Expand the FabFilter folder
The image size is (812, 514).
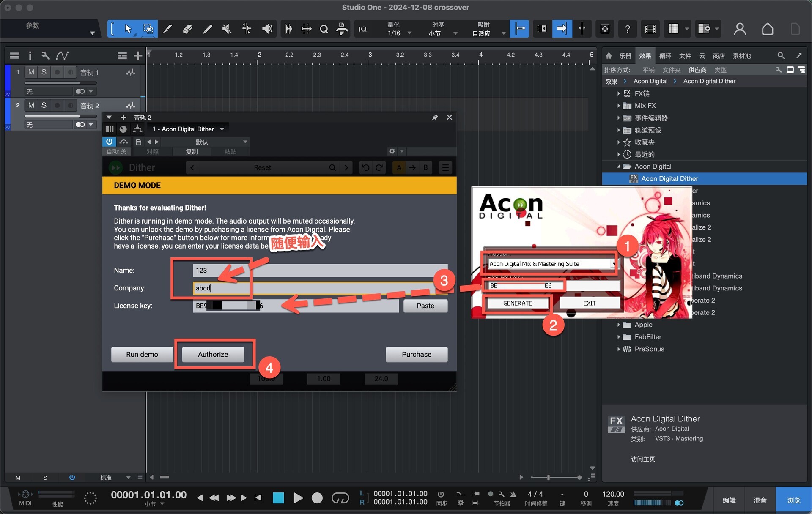[619, 337]
